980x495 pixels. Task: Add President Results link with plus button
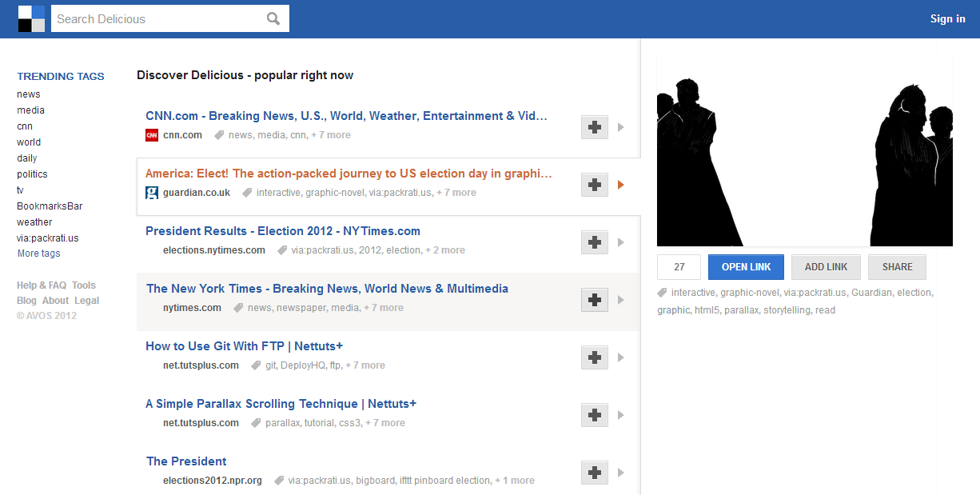(x=594, y=242)
